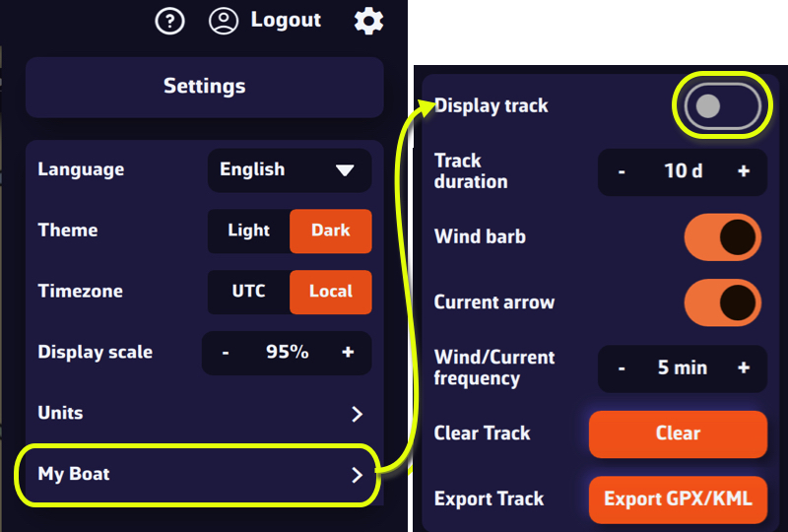Increase track duration with plus
Viewport: 788px width, 532px height.
coord(743,171)
